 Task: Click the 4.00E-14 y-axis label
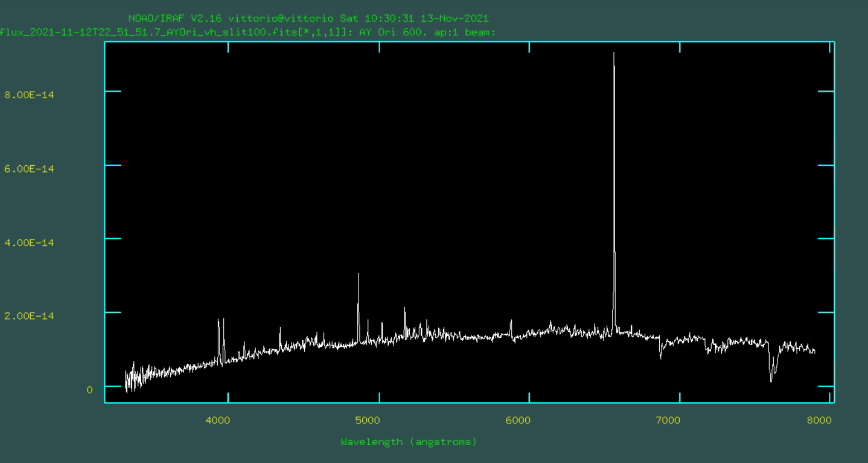click(29, 242)
